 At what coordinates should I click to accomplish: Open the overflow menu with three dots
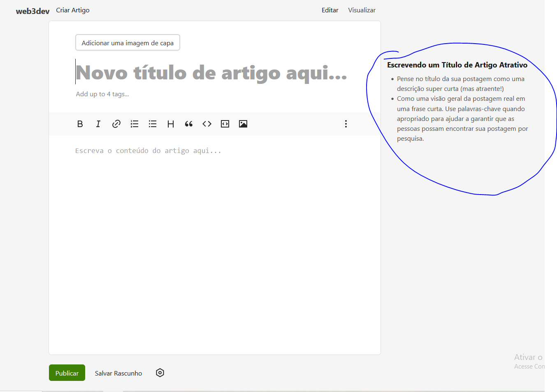click(346, 124)
